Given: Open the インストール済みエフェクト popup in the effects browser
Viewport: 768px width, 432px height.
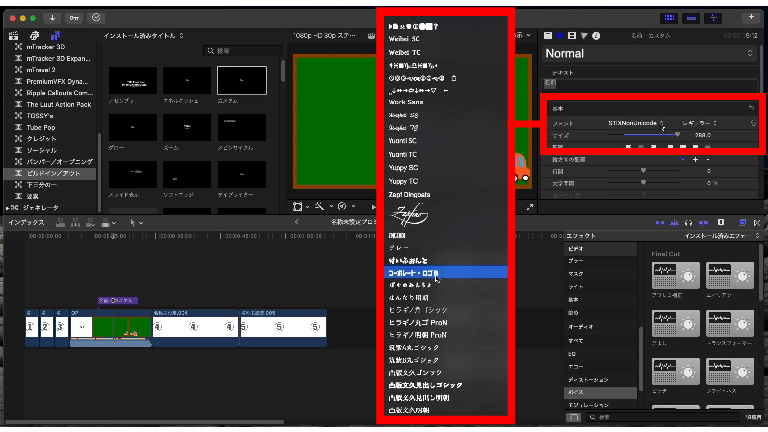Looking at the screenshot, I should (x=722, y=236).
